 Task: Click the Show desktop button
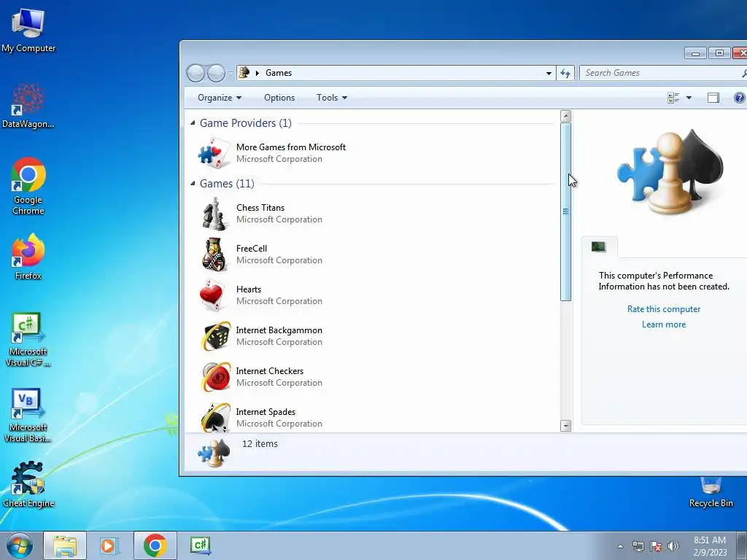coord(742,545)
